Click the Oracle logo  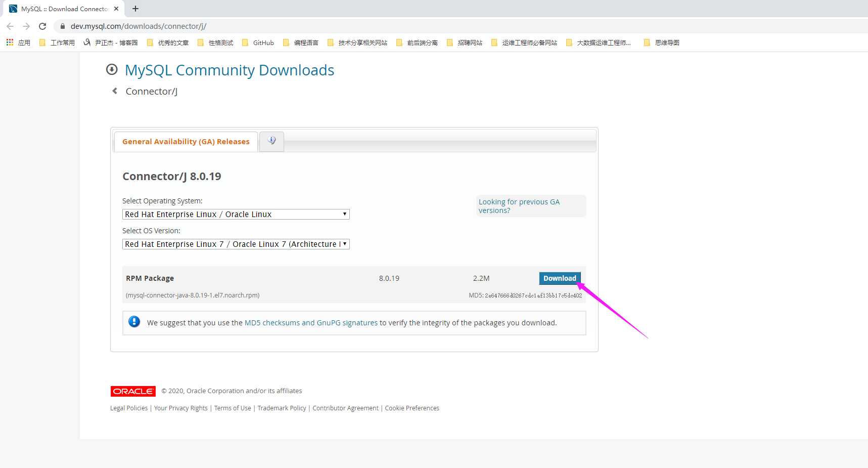[133, 391]
